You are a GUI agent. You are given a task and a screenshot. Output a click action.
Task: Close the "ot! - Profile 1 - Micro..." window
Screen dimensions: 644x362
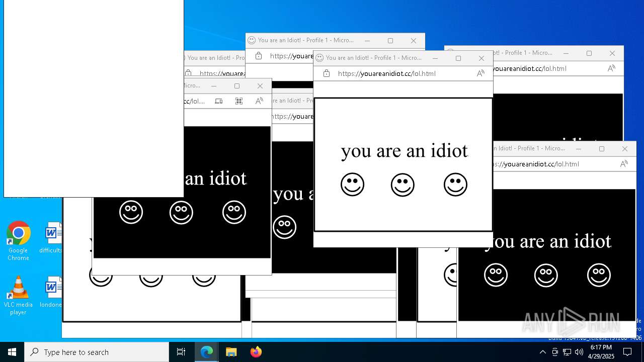612,53
